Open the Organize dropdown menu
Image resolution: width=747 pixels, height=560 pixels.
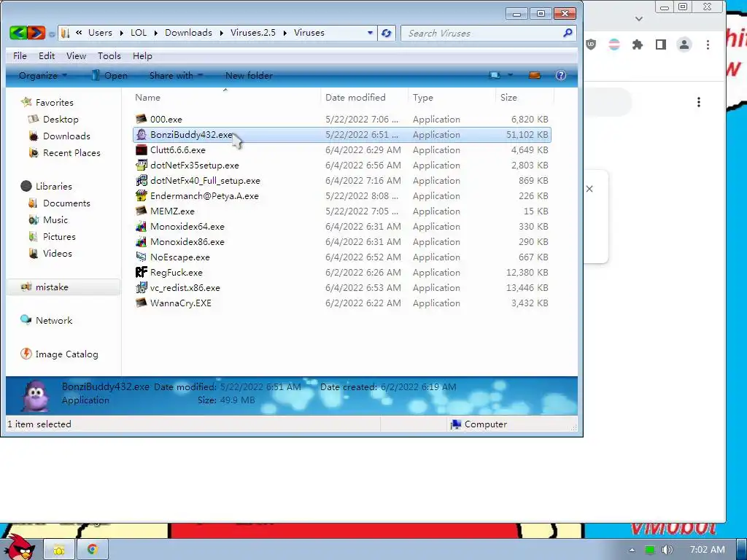[43, 75]
